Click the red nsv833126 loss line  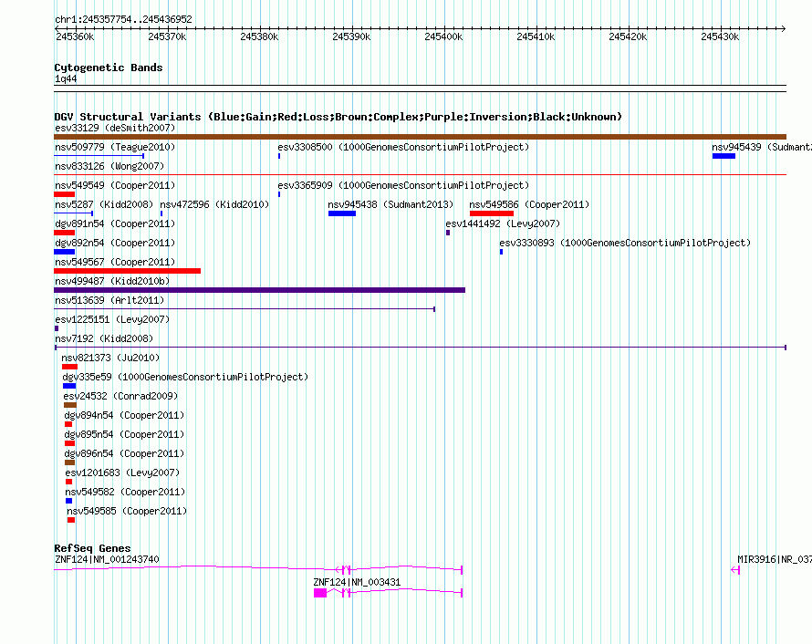(420, 175)
